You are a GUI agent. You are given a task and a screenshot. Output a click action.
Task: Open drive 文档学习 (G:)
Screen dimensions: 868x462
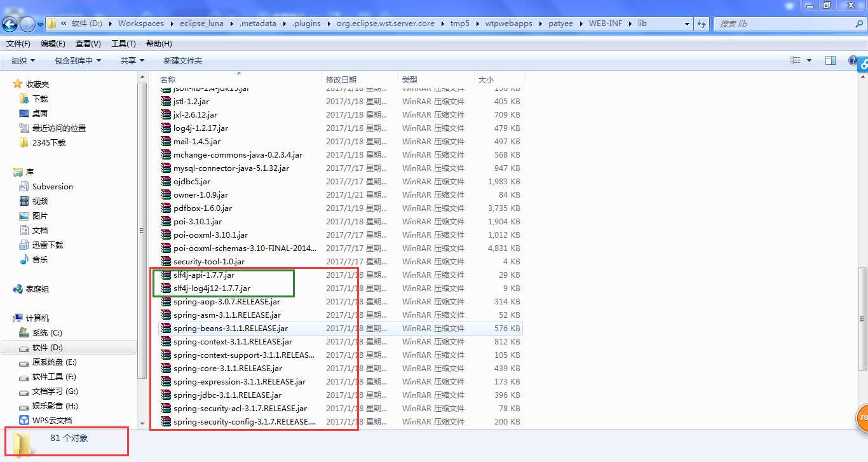click(55, 391)
